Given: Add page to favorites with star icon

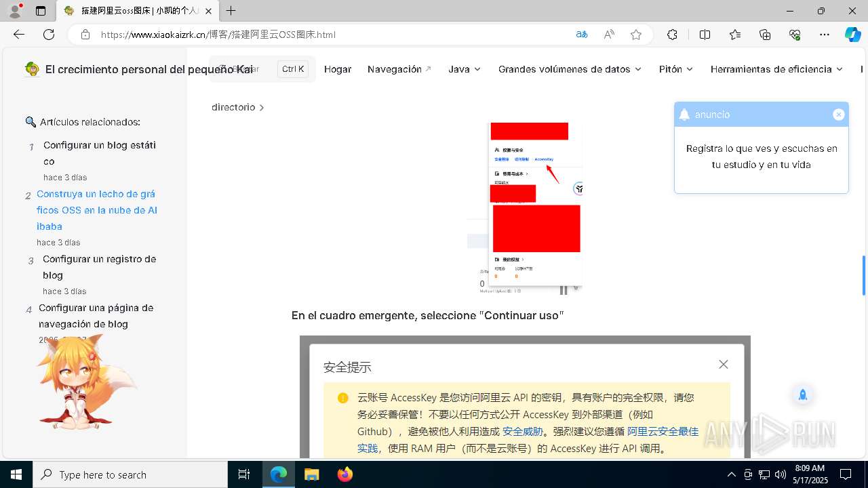Looking at the screenshot, I should (636, 35).
